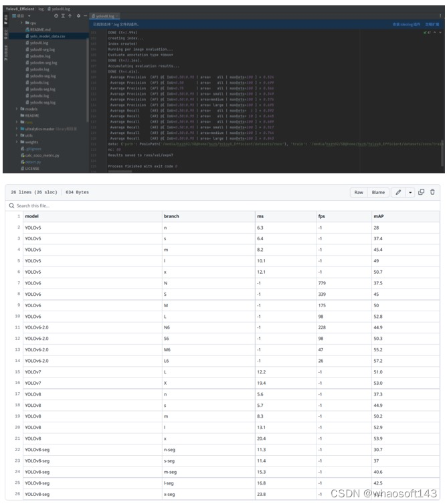
Task: Select calc_coco_metric.py in the project tree
Action: click(41, 155)
